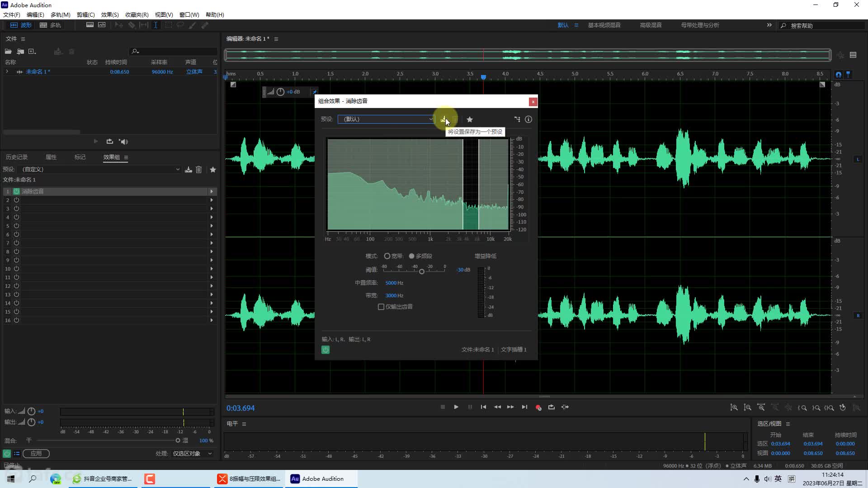Click the record button
The width and height of the screenshot is (868, 488).
pyautogui.click(x=538, y=407)
